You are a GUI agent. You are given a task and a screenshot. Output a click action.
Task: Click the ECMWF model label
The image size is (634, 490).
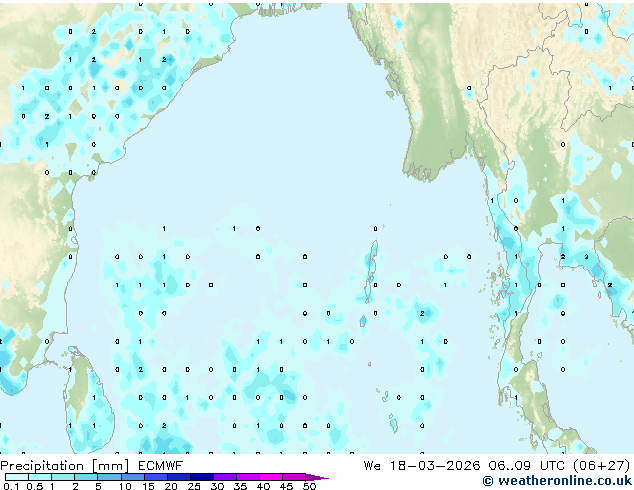(x=161, y=466)
